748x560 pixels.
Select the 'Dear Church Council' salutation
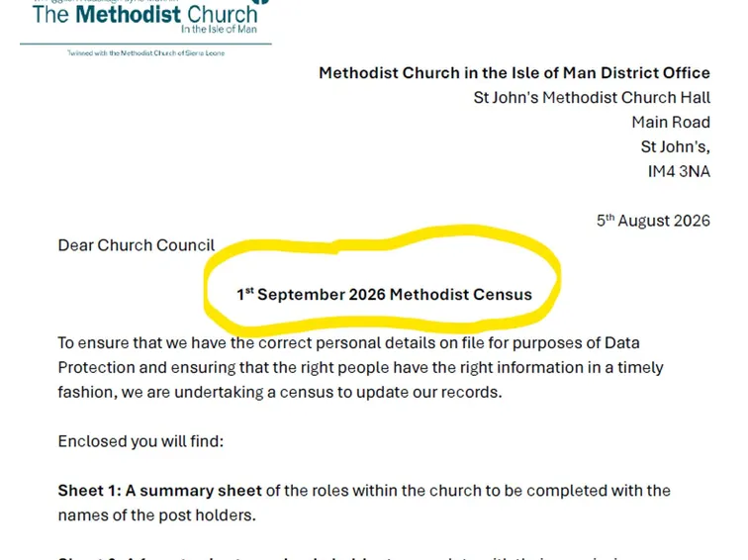[137, 245]
